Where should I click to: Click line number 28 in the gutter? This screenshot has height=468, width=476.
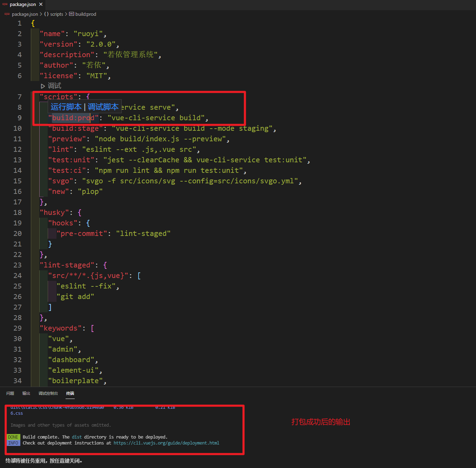coord(18,318)
